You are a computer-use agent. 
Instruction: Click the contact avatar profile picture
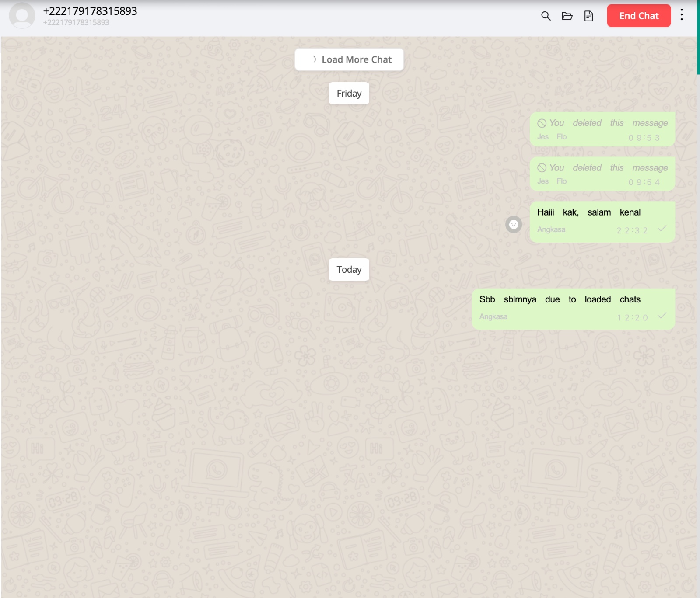pyautogui.click(x=22, y=15)
